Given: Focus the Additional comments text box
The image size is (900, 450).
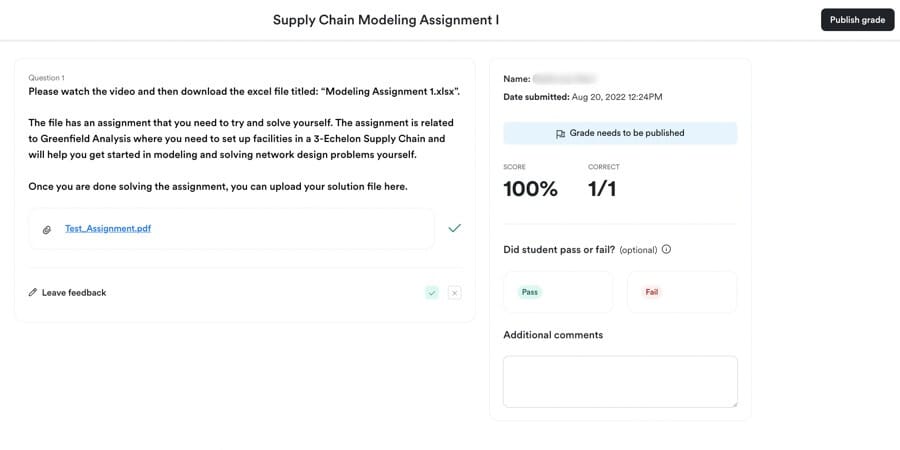Looking at the screenshot, I should click(619, 381).
